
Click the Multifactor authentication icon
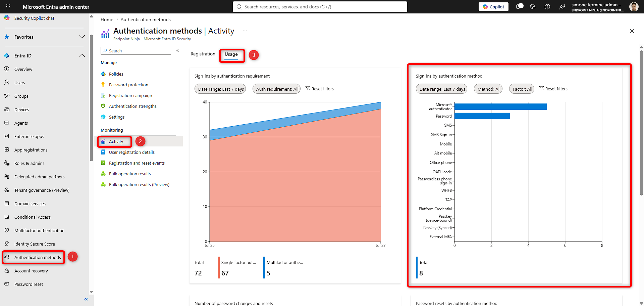7,230
